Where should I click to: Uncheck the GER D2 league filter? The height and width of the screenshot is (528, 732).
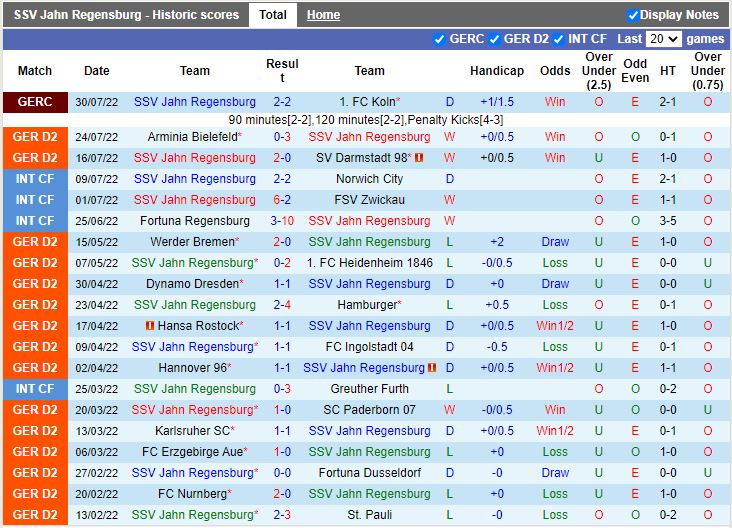494,40
